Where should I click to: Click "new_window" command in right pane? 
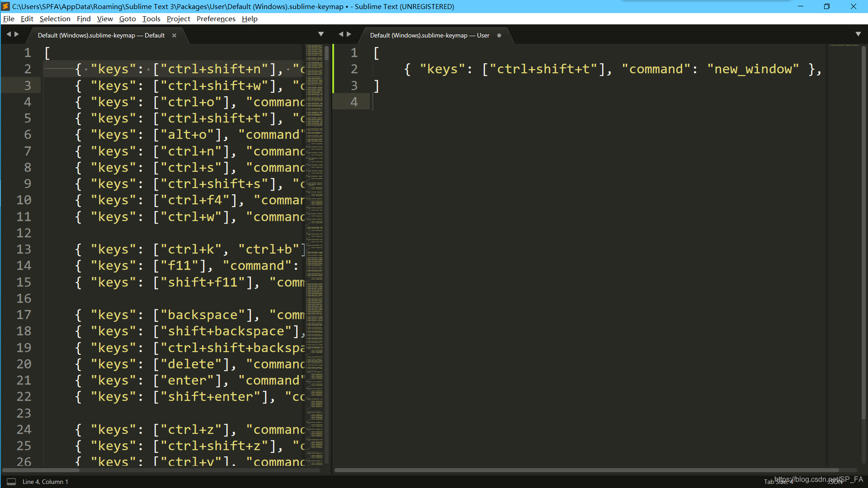point(753,69)
